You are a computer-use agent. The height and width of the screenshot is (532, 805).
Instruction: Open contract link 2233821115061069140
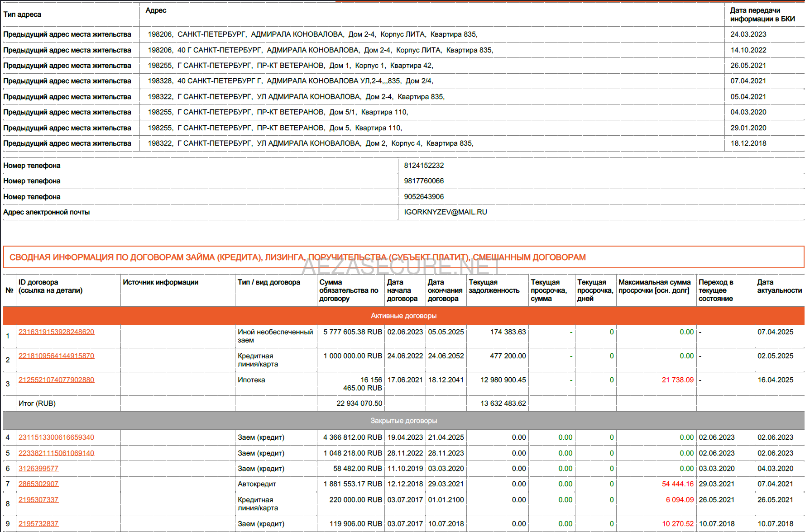click(x=56, y=453)
